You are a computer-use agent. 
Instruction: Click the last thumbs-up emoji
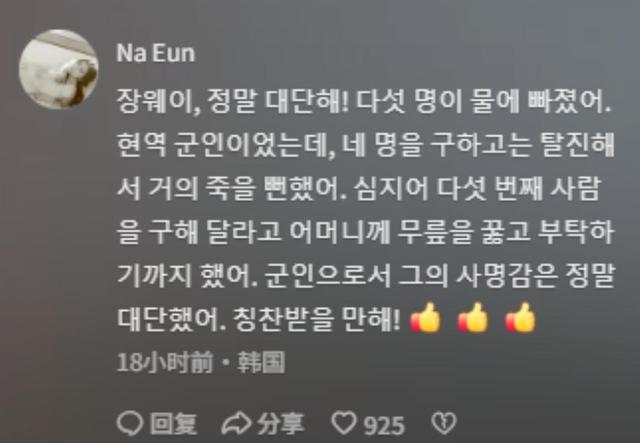click(x=520, y=318)
